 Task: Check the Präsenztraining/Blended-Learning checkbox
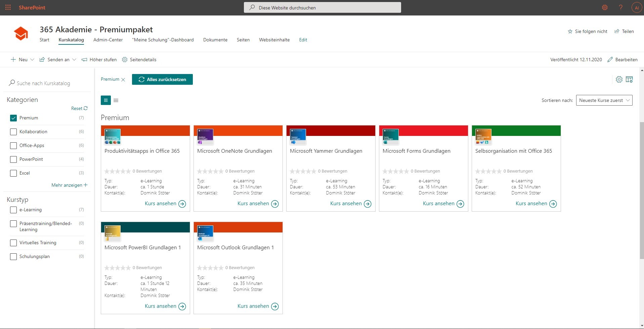pos(13,224)
